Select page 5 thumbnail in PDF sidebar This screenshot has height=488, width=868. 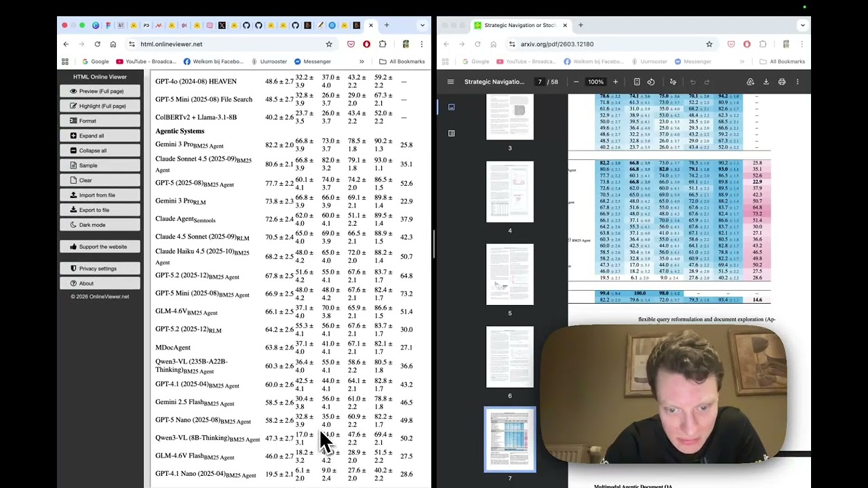[x=510, y=274]
